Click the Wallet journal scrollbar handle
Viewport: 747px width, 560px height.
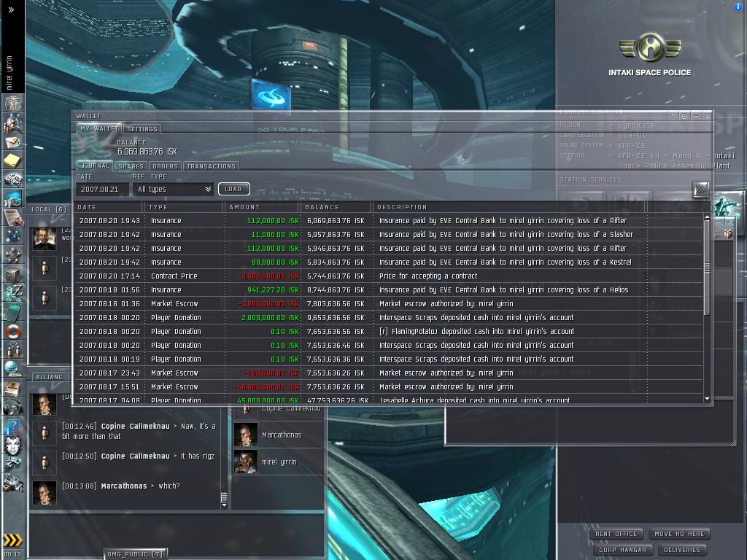click(707, 268)
